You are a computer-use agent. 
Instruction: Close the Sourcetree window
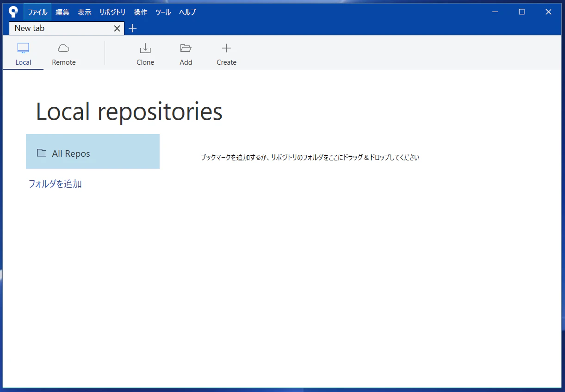(548, 12)
